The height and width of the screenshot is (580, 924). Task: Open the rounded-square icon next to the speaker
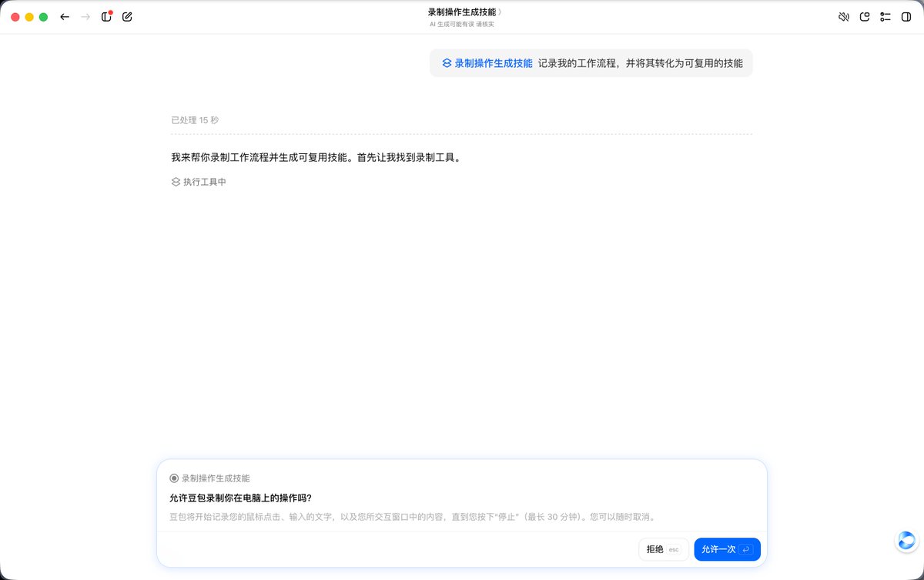point(865,17)
